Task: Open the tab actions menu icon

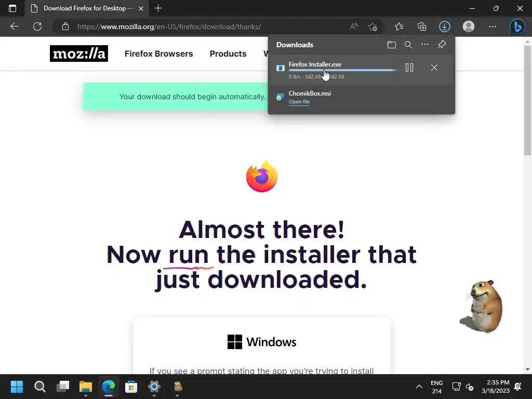Action: coord(12,8)
